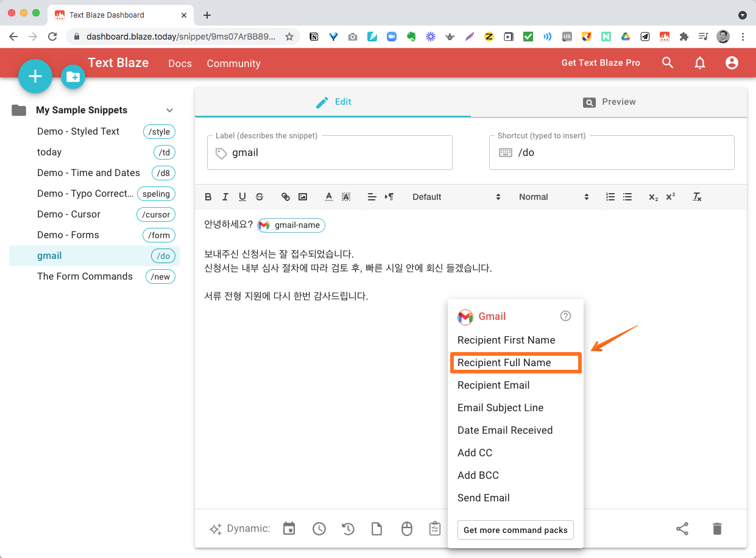Clear text formatting
Viewport: 756px width, 558px height.
(697, 197)
